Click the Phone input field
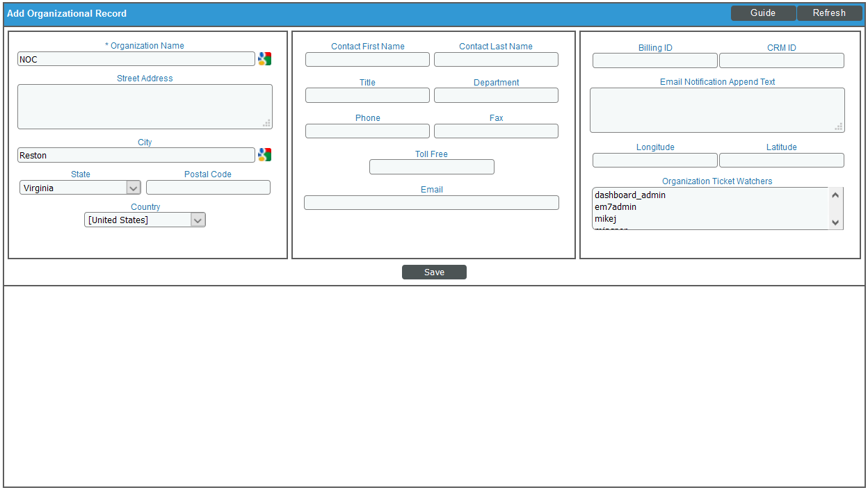 (x=367, y=131)
